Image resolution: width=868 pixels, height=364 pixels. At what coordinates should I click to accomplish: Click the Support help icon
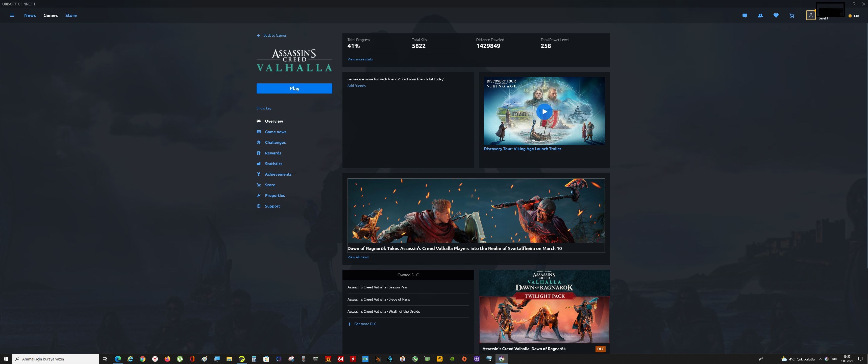tap(258, 206)
